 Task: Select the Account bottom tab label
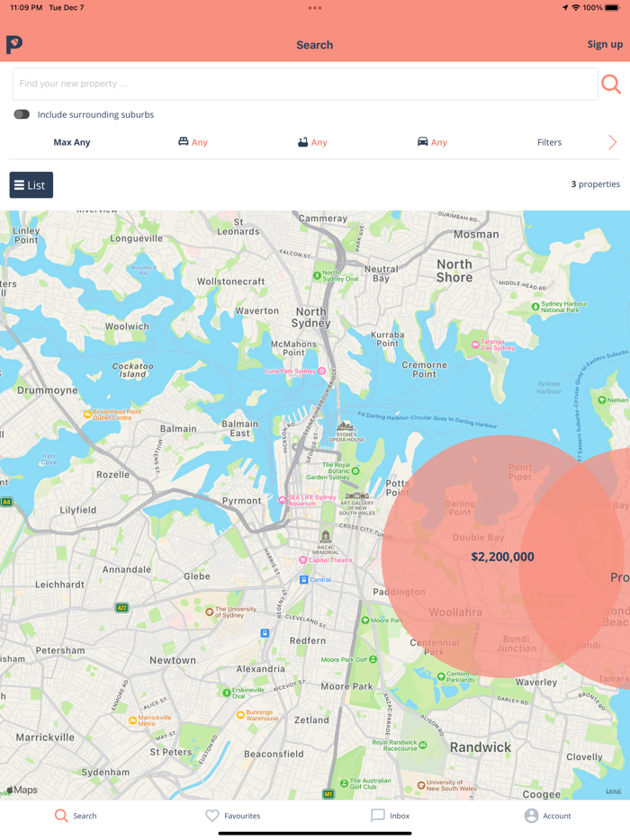(x=557, y=816)
